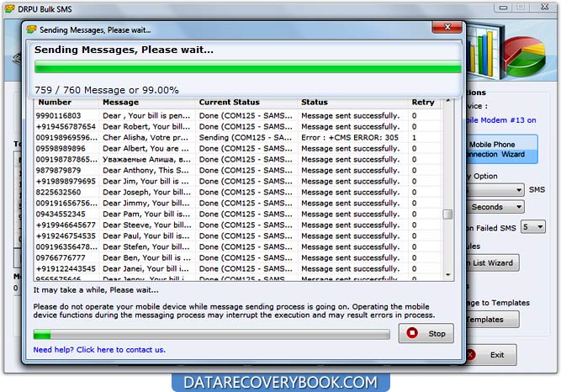
Task: Select the row for +919946645677
Action: click(x=237, y=225)
